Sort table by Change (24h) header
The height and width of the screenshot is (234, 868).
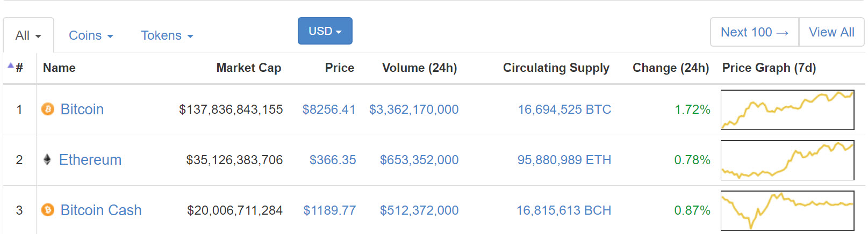[x=670, y=68]
